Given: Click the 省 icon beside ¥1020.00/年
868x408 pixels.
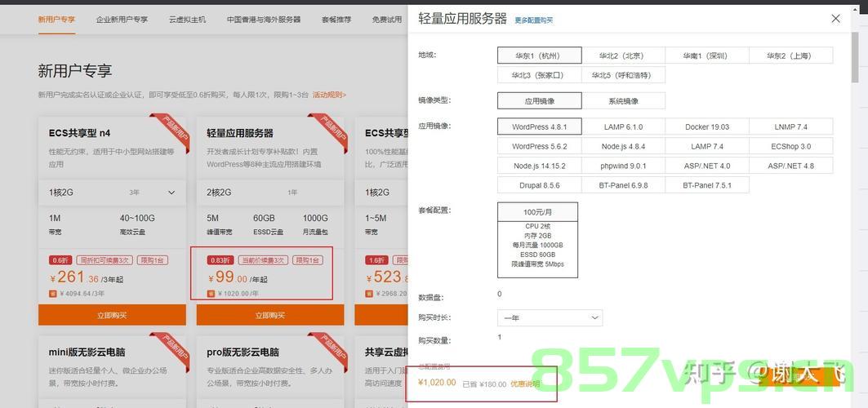Looking at the screenshot, I should (211, 294).
